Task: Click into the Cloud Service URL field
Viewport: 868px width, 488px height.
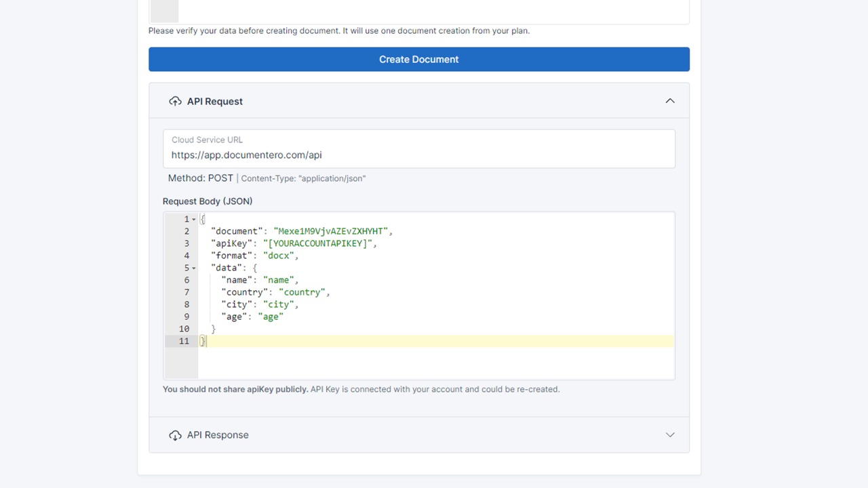Action: (x=418, y=155)
